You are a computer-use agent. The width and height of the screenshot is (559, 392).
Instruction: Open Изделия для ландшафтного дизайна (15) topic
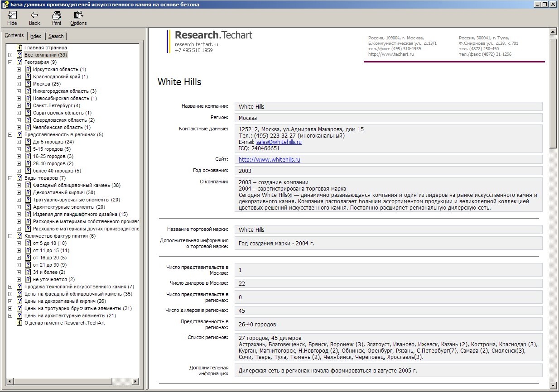(80, 214)
